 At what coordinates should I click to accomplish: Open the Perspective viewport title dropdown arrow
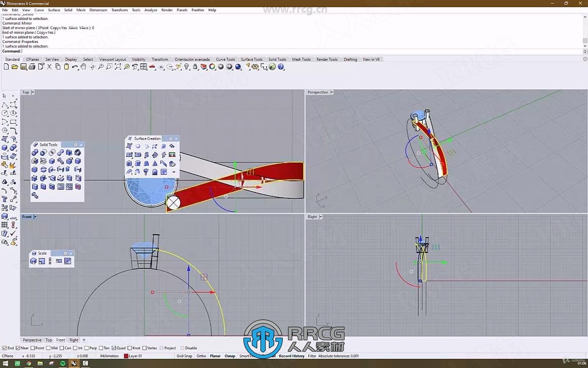[331, 93]
